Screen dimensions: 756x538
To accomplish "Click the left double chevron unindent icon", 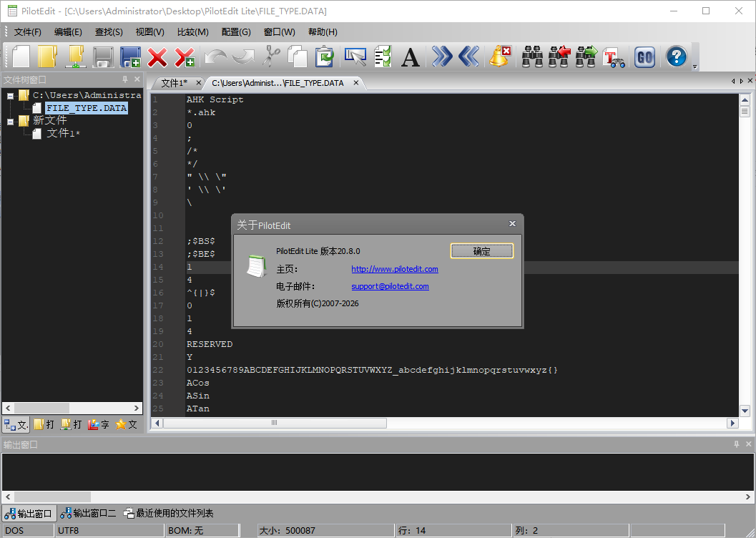I will pyautogui.click(x=468, y=57).
